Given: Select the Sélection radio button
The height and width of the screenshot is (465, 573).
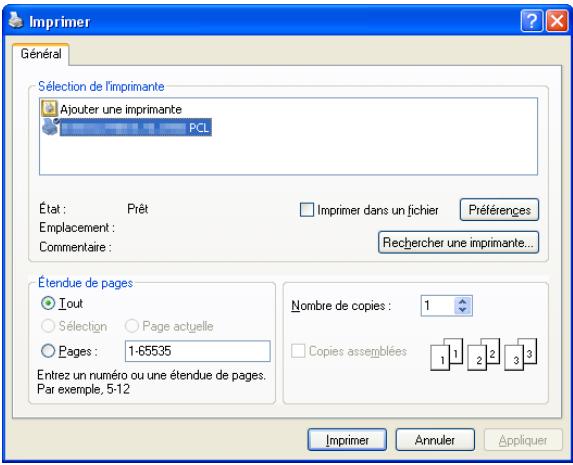Looking at the screenshot, I should [x=48, y=326].
